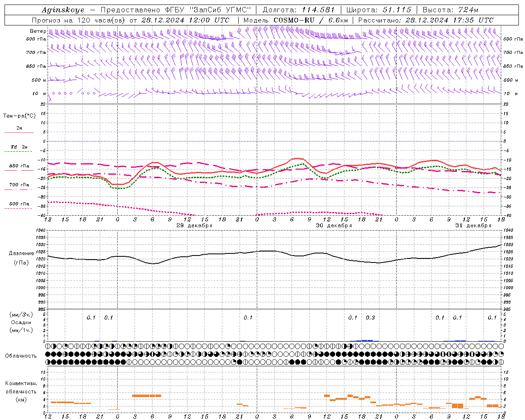This screenshot has width=525, height=420.
Task: Select the Модель COSMO-RU / 6.6км label
Action: 296,20
